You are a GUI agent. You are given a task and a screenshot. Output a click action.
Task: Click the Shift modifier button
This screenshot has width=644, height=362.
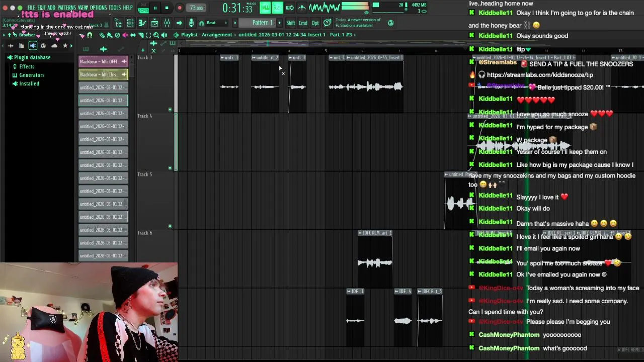click(x=291, y=23)
